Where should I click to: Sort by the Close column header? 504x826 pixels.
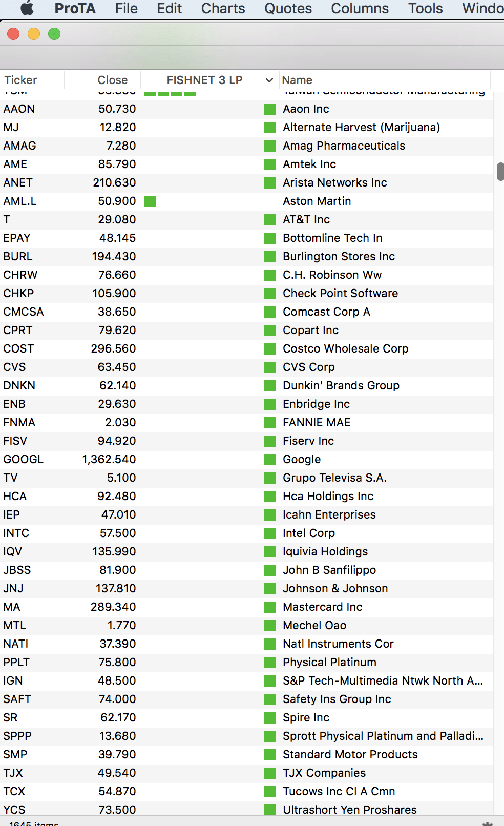[x=112, y=80]
